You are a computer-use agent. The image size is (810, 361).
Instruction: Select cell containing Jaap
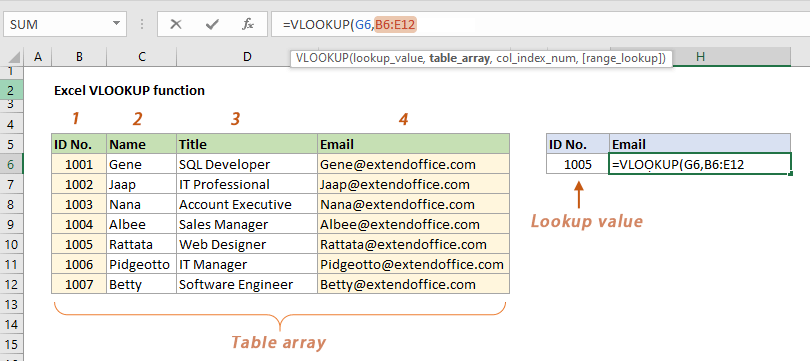click(x=142, y=184)
